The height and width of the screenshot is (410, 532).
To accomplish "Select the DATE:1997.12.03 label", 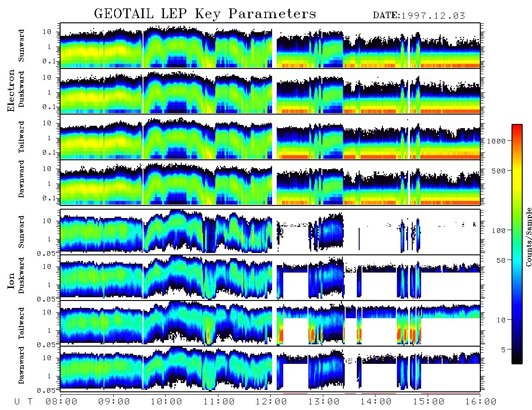I will [419, 16].
